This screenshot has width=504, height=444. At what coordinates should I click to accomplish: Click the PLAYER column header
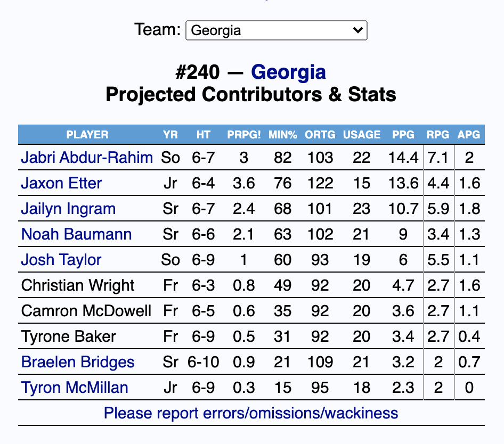[x=87, y=135]
